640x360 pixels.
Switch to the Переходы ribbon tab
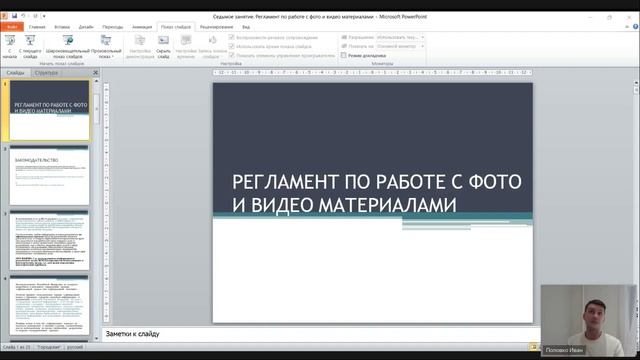point(113,27)
